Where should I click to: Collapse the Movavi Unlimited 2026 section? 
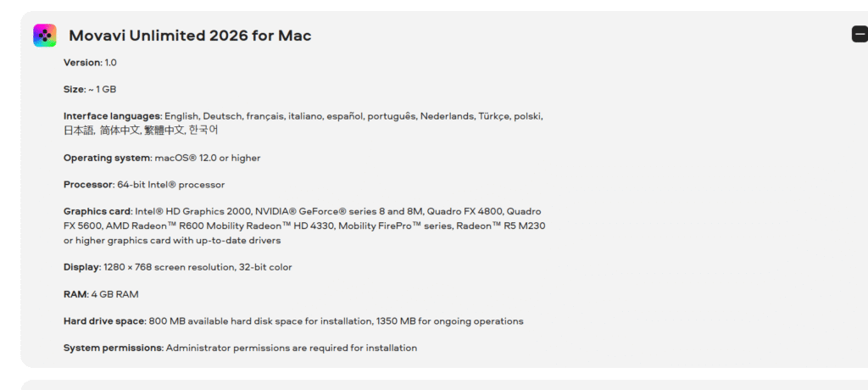[860, 35]
